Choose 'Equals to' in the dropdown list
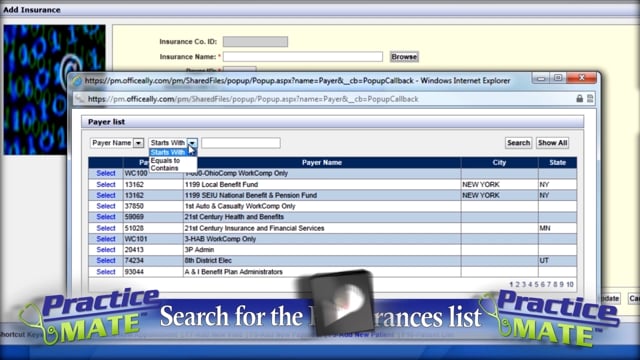Screen dimensions: 640x360 165,160
